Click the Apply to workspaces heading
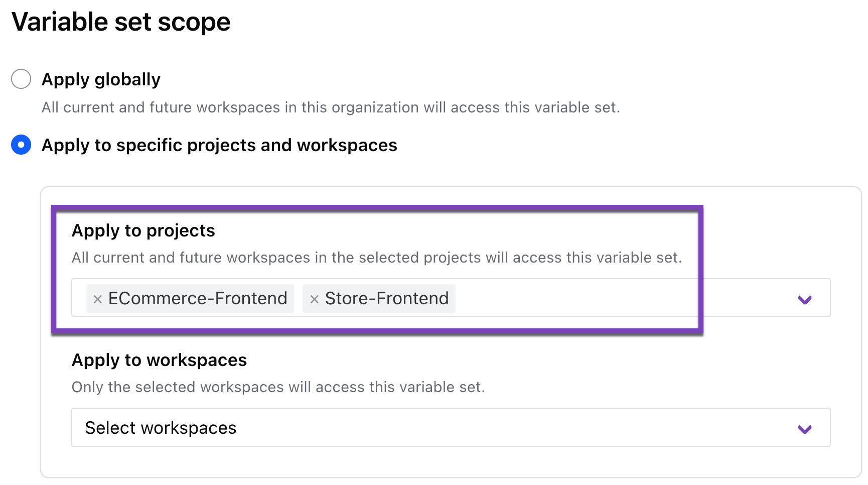The width and height of the screenshot is (868, 485). coord(159,360)
